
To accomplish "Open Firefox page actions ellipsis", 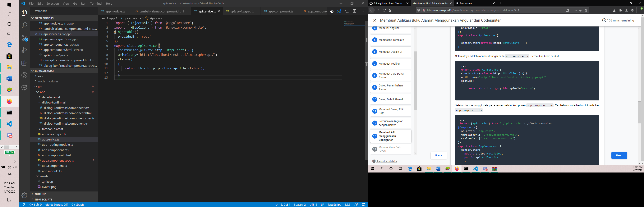I will [575, 10].
